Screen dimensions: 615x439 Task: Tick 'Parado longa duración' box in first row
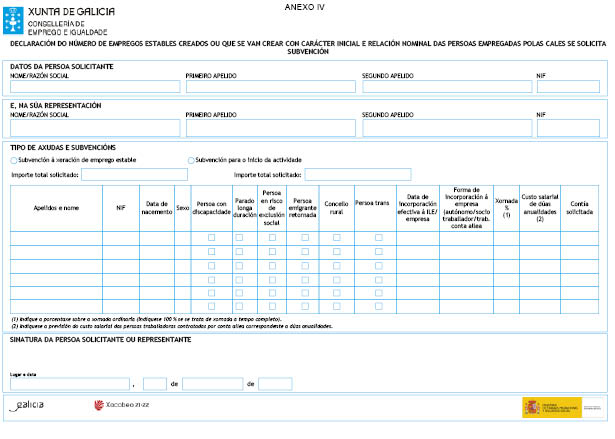(x=240, y=237)
